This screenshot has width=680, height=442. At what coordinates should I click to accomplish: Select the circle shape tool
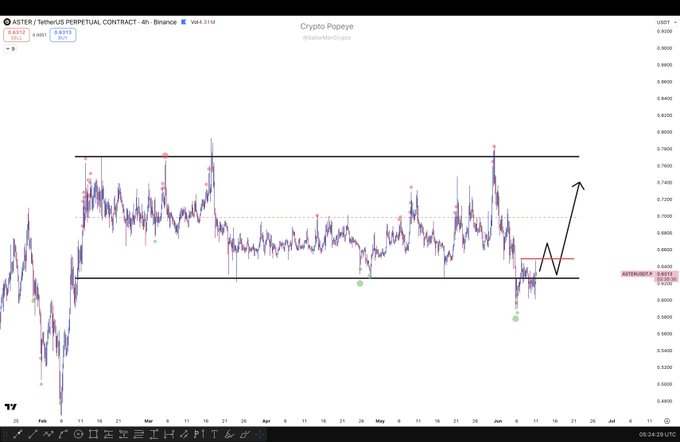[x=78, y=434]
